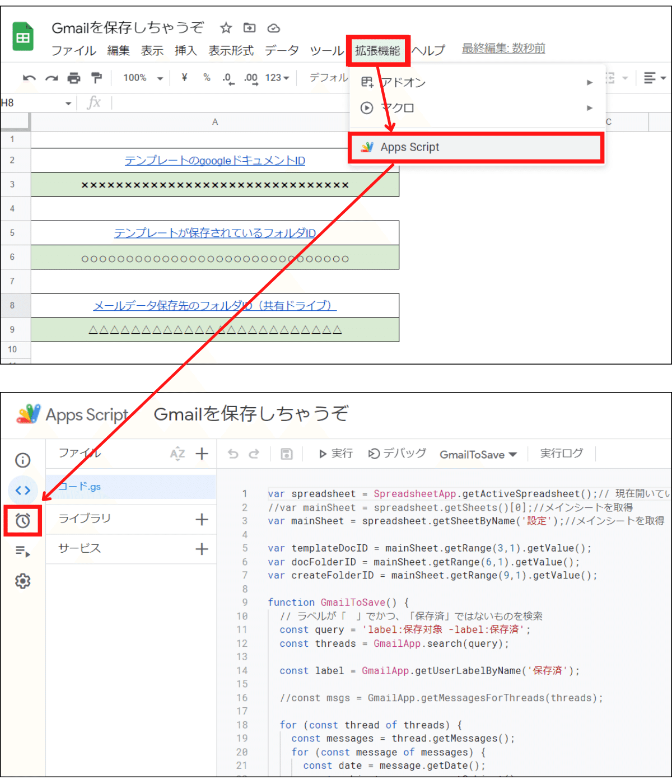Star the Gmailを保存しちゃうぞ spreadsheet
The width and height of the screenshot is (672, 784).
coord(226,28)
